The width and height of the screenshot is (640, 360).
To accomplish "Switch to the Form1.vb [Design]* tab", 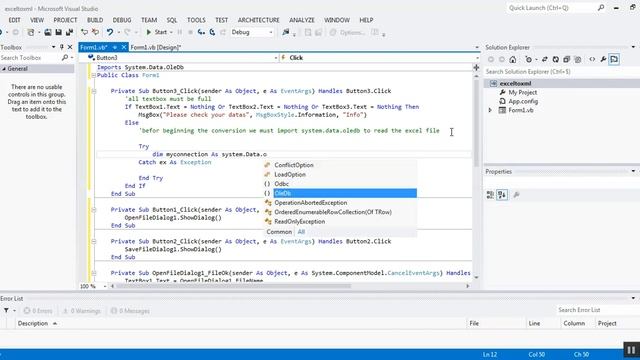I will [x=156, y=47].
